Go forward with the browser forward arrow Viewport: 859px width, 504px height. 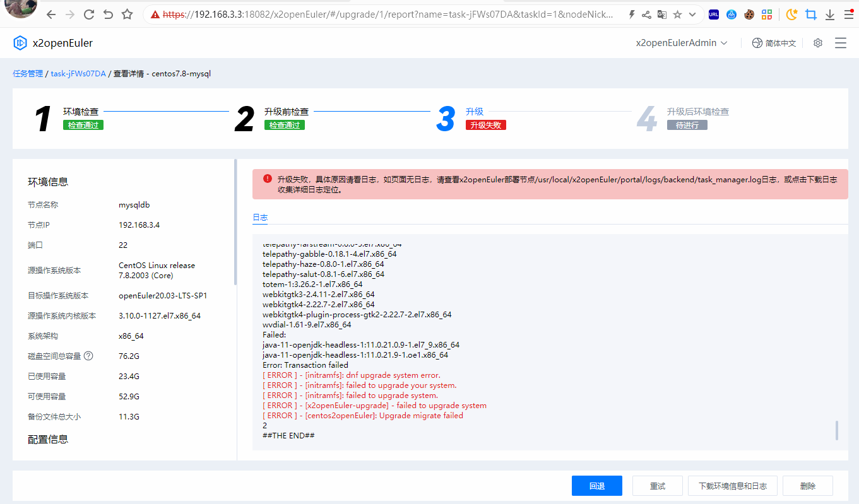(70, 14)
